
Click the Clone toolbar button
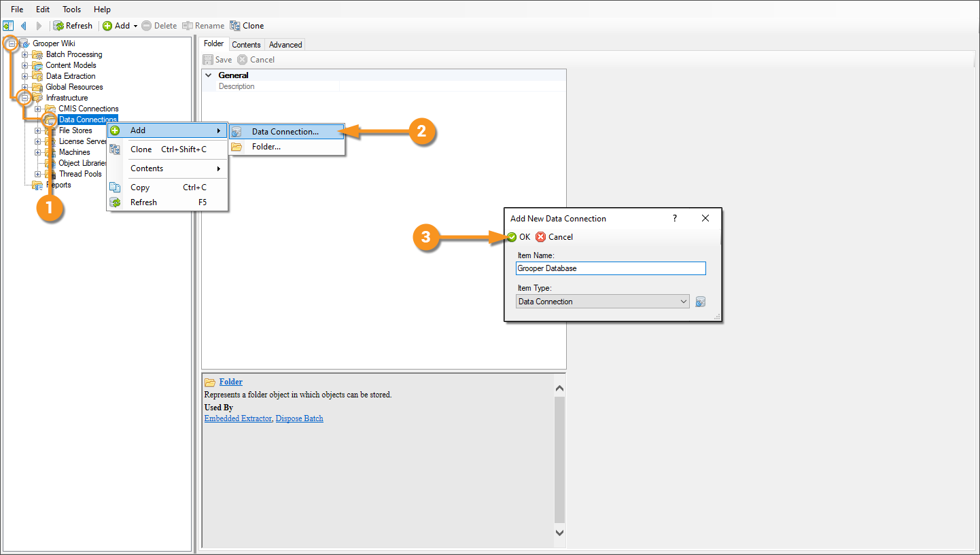247,26
